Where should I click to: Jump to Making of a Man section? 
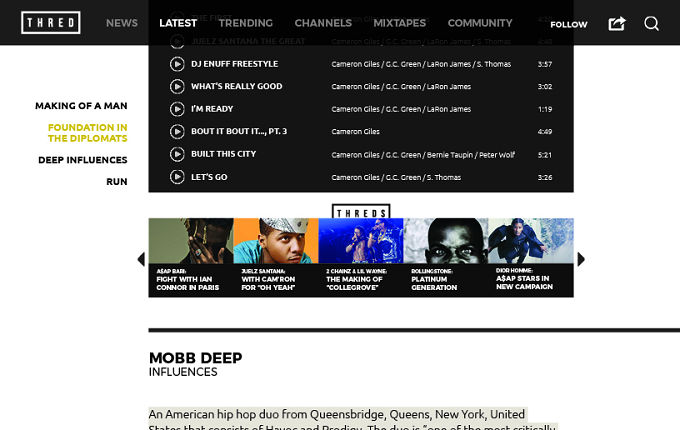pyautogui.click(x=82, y=106)
